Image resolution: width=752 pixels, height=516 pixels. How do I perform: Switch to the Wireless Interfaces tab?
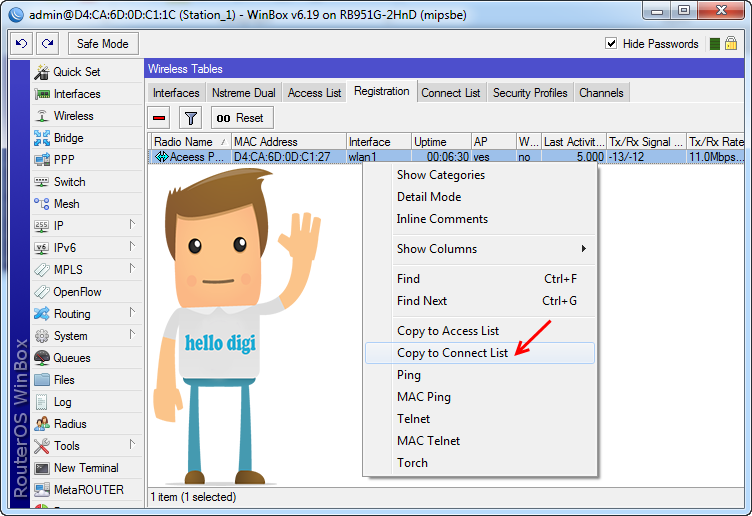176,93
